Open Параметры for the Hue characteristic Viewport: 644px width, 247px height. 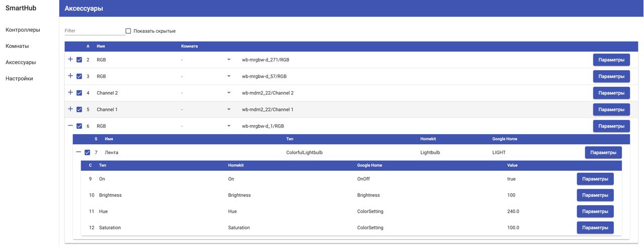(595, 211)
